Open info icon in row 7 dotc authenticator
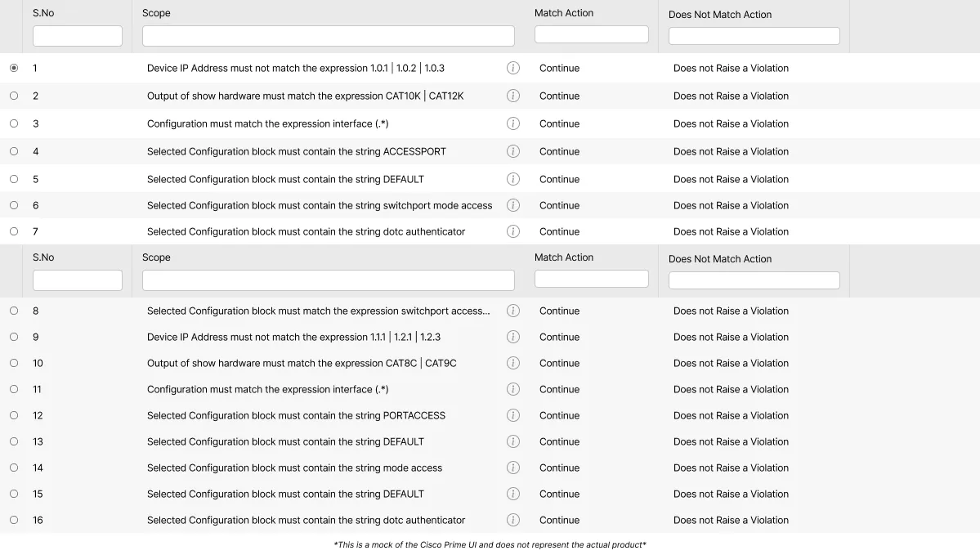This screenshot has width=980, height=555. pos(513,232)
